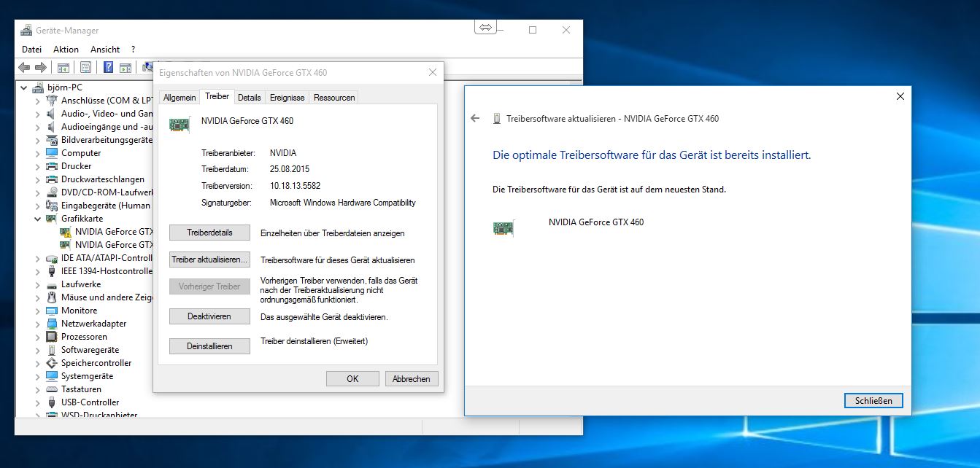Open the ? help menu
This screenshot has height=468, width=980.
click(x=133, y=50)
